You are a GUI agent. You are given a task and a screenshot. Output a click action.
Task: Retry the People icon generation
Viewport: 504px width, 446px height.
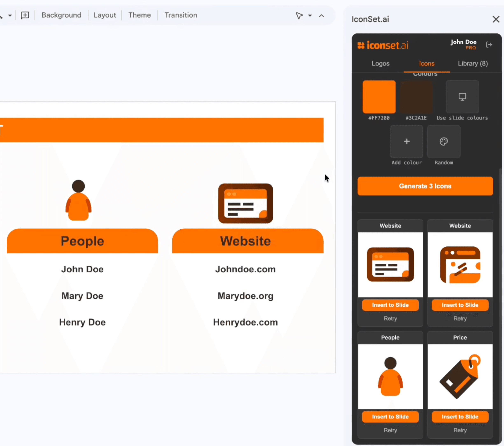pyautogui.click(x=390, y=430)
